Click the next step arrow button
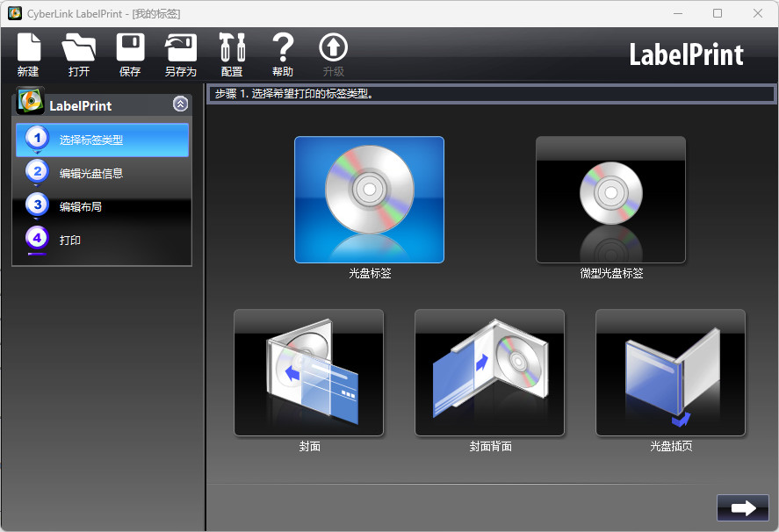This screenshot has width=779, height=532. coord(743,507)
